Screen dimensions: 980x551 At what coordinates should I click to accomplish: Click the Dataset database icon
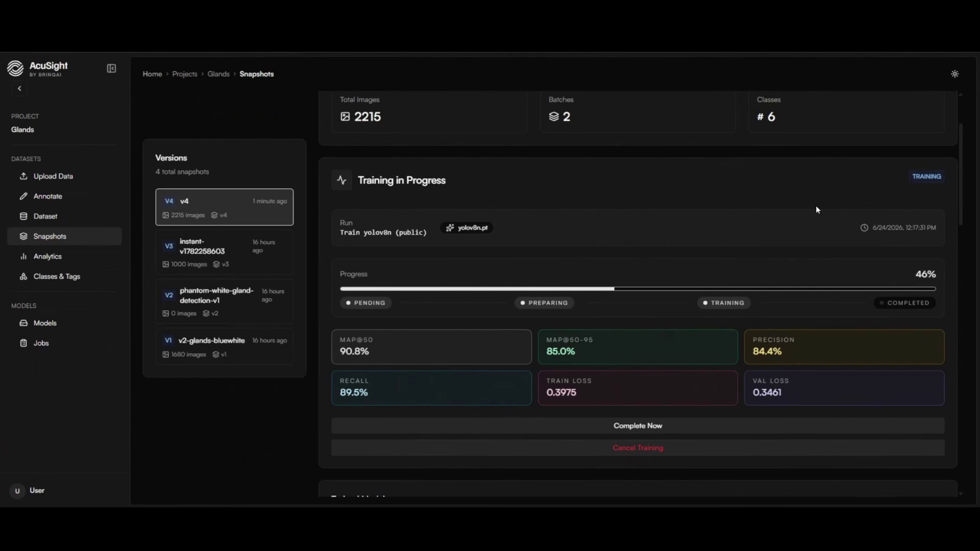click(x=23, y=216)
